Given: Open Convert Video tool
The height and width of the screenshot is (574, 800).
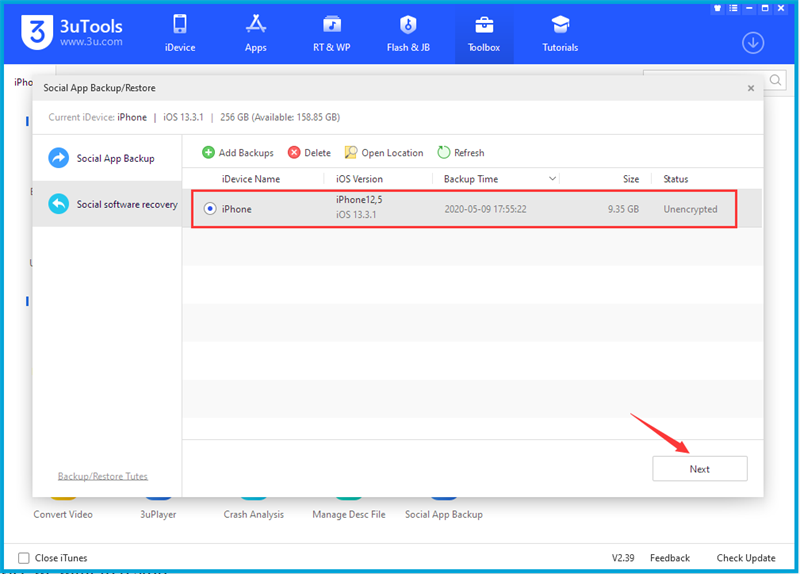Looking at the screenshot, I should (63, 514).
